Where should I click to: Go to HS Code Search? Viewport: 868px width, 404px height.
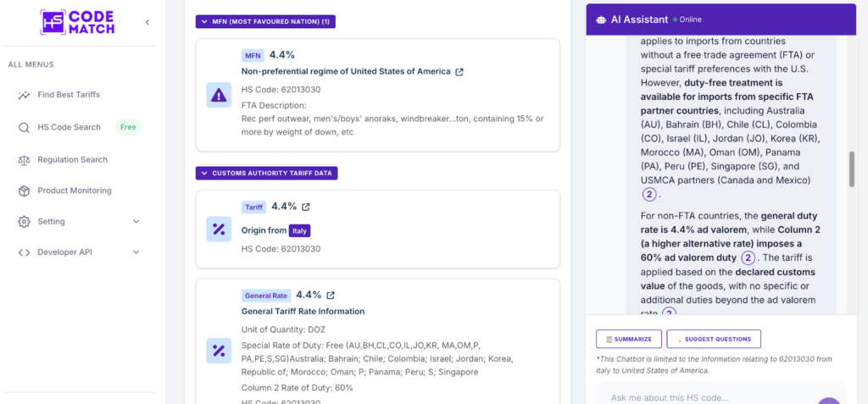69,127
